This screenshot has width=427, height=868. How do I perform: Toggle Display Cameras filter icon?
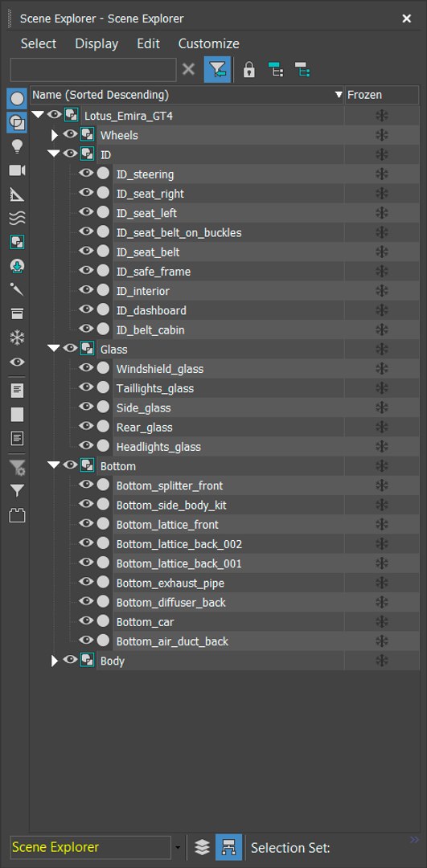[x=17, y=170]
